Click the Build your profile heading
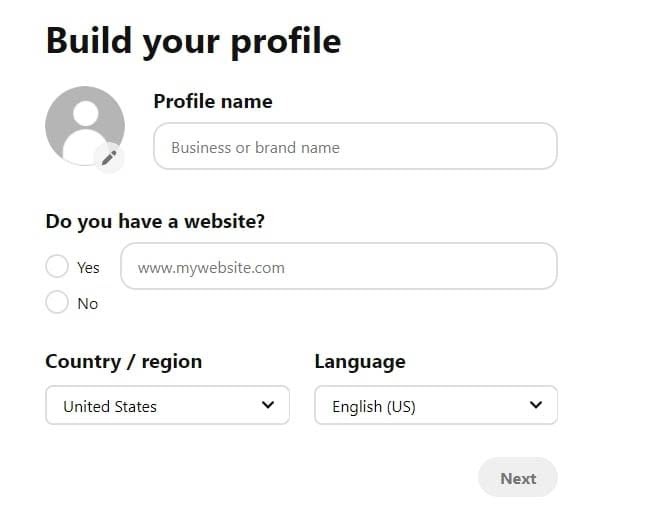Image resolution: width=648 pixels, height=513 pixels. (194, 42)
